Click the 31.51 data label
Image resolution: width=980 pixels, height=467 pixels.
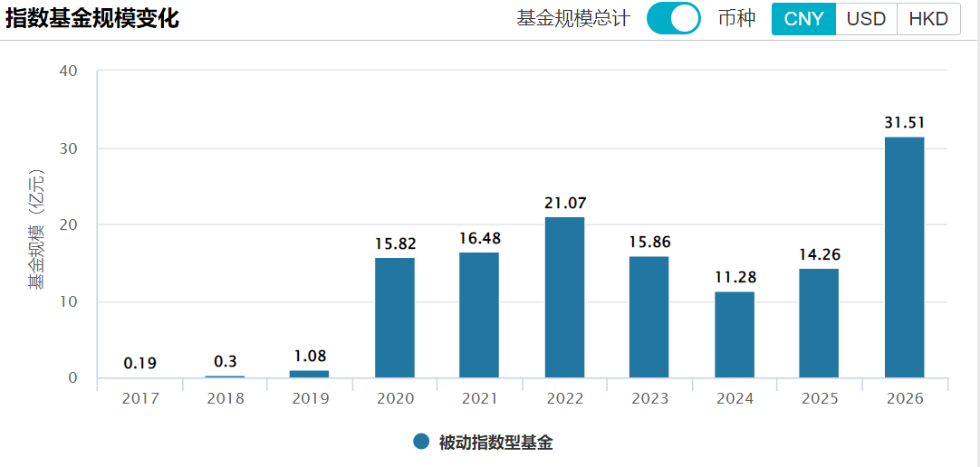click(x=904, y=123)
